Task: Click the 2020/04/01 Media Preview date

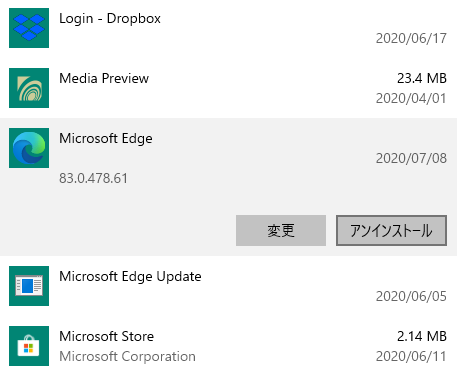Action: click(x=411, y=98)
